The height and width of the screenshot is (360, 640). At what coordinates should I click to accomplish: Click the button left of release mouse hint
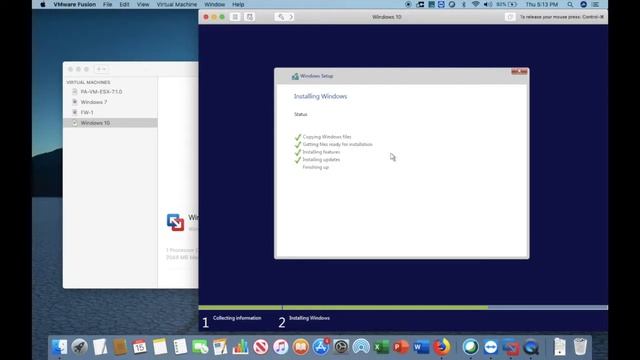tap(509, 17)
